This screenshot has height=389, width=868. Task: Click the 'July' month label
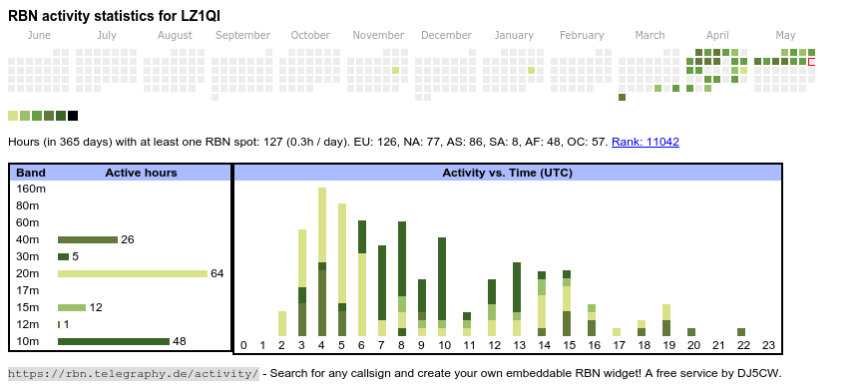(107, 35)
